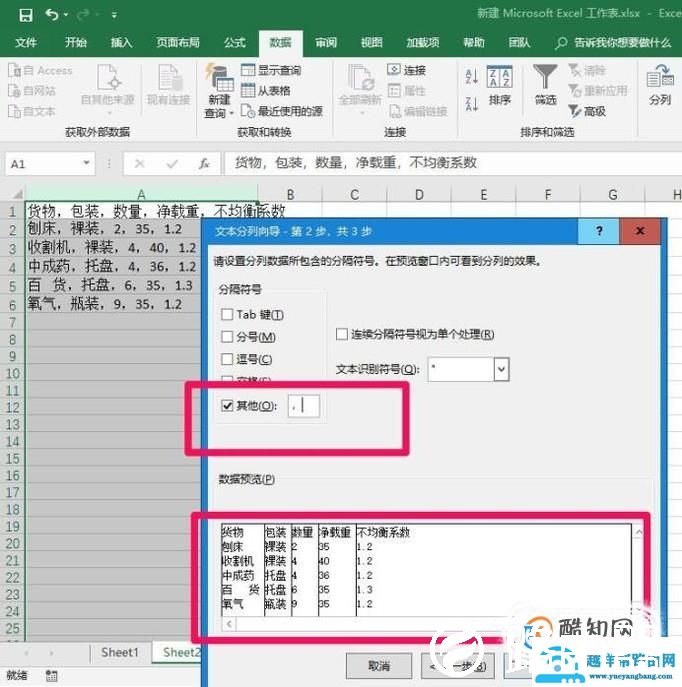682x687 pixels.
Task: Enable the 逗号 comma delimiter checkbox
Action: pos(227,359)
